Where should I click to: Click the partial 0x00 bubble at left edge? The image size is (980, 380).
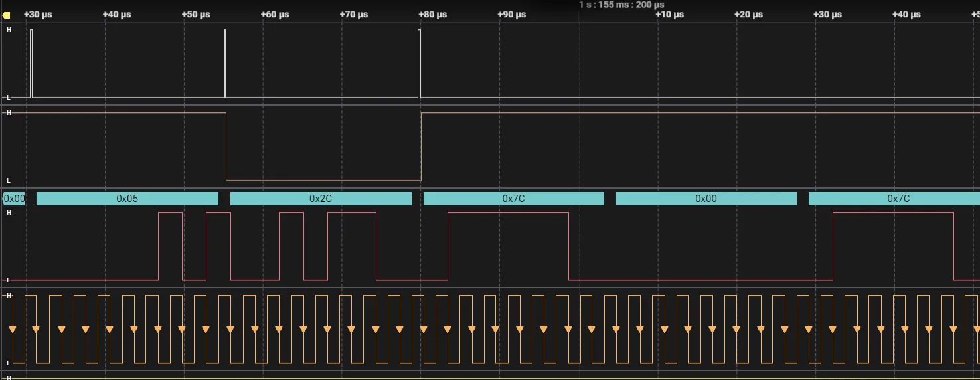tap(13, 199)
